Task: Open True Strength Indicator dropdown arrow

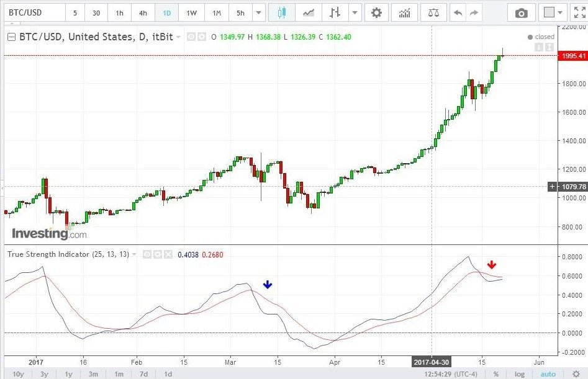Action: (x=134, y=255)
